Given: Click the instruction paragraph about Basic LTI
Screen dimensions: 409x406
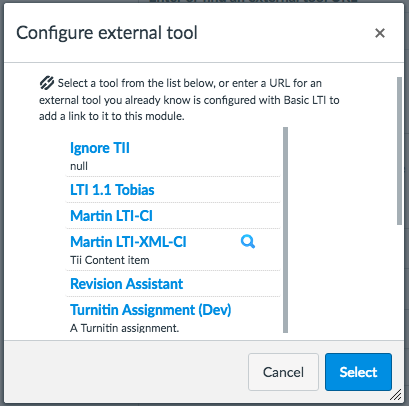Looking at the screenshot, I should pyautogui.click(x=189, y=100).
